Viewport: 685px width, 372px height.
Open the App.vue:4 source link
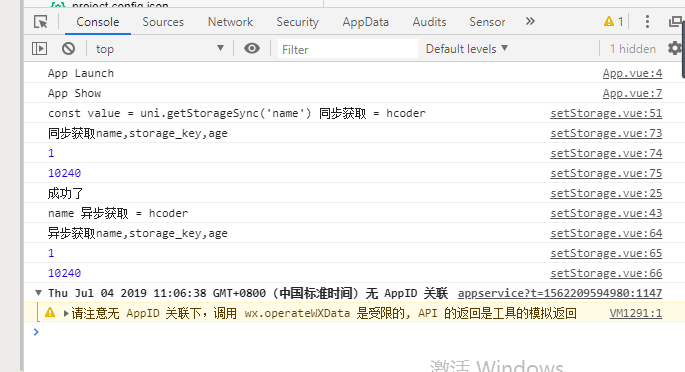coord(632,73)
